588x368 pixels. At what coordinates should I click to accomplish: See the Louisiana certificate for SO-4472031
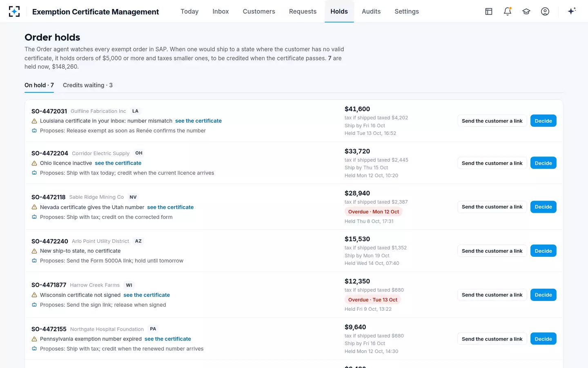198,121
